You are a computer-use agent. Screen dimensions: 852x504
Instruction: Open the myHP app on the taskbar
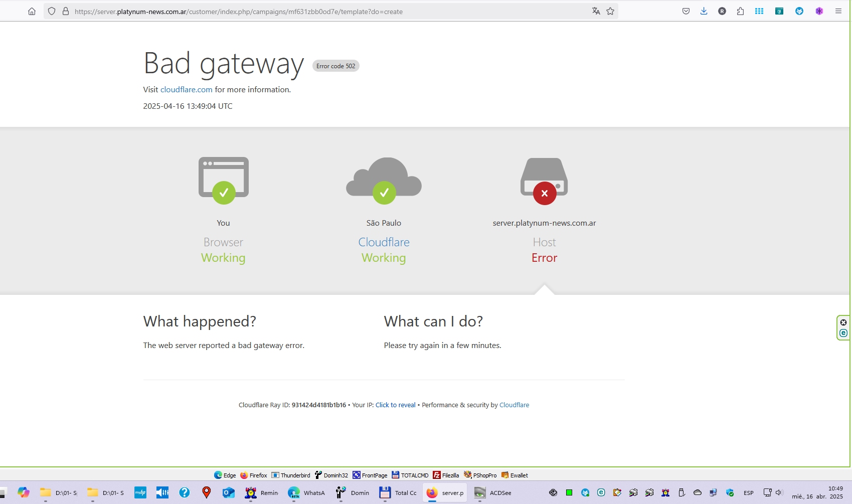140,492
